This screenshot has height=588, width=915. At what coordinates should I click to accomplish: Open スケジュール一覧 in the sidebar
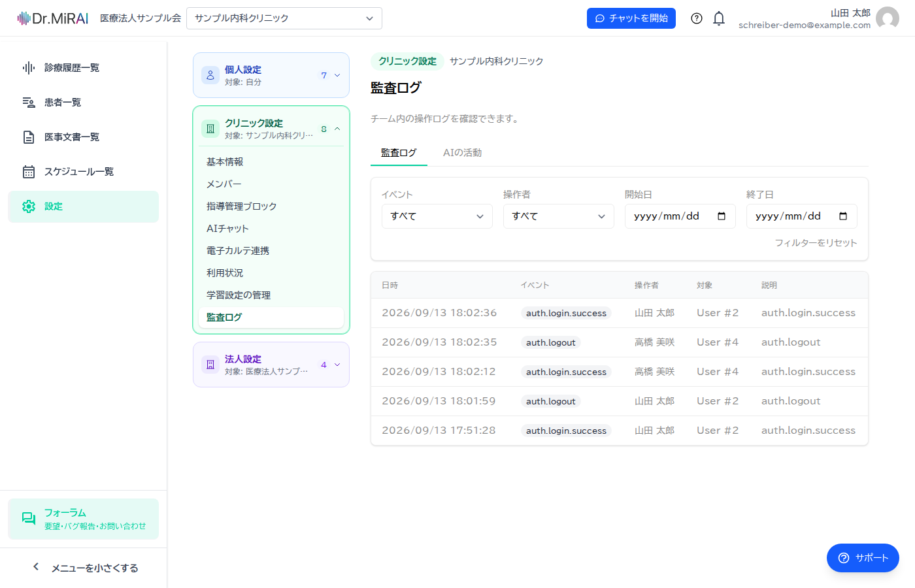coord(84,172)
